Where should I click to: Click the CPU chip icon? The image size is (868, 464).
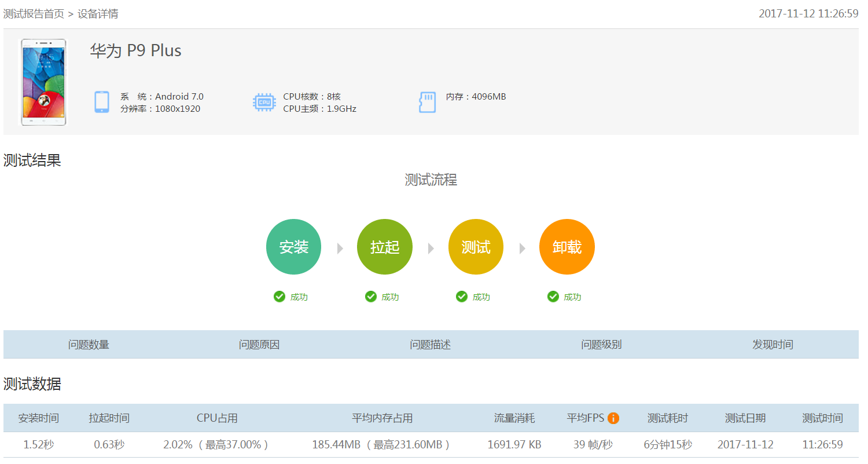[264, 102]
